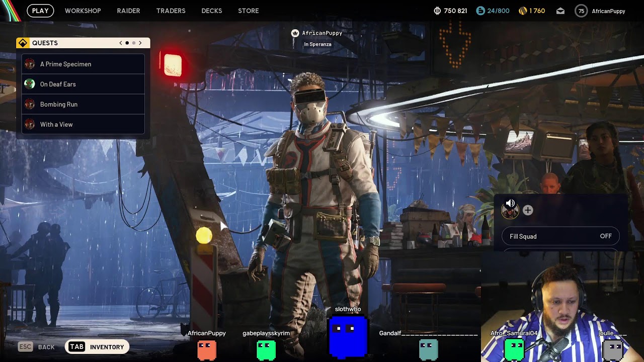Click ESC BACK button
Image resolution: width=644 pixels, height=362 pixels.
click(37, 347)
